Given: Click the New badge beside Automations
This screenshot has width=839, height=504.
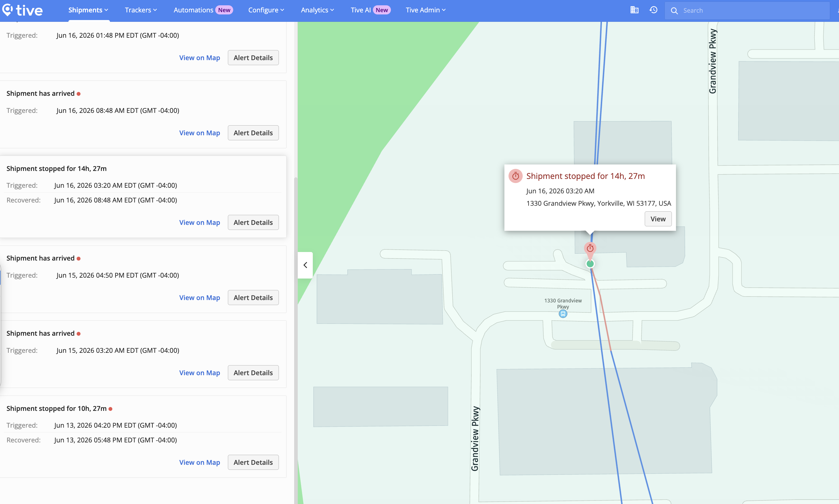Looking at the screenshot, I should pyautogui.click(x=224, y=10).
